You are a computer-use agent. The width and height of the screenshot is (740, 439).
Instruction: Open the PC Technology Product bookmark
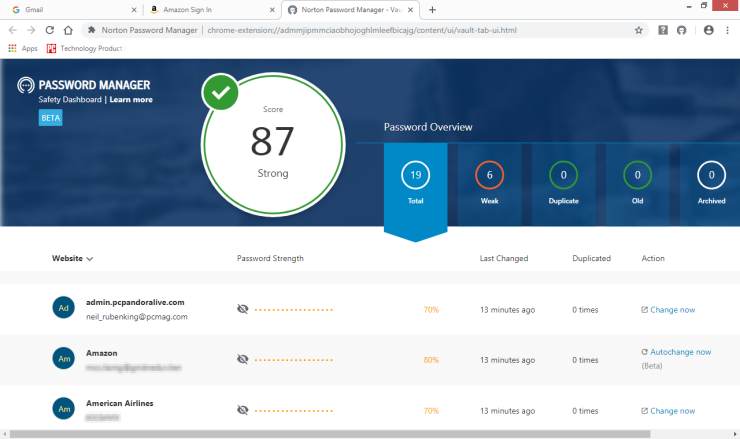pos(85,48)
